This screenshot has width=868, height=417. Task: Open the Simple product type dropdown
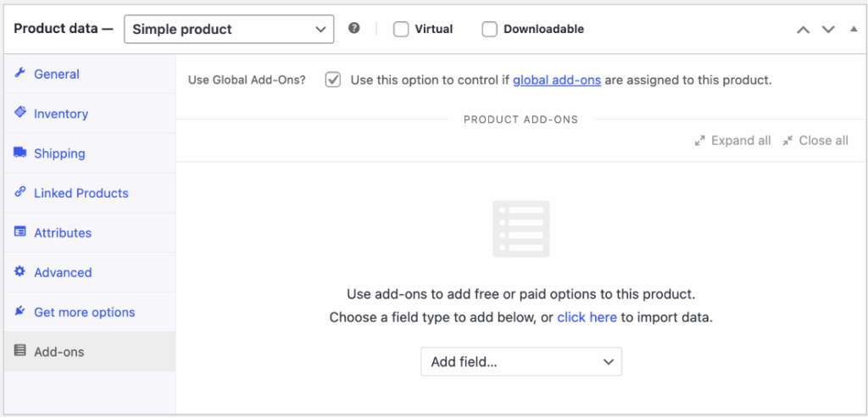coord(229,30)
